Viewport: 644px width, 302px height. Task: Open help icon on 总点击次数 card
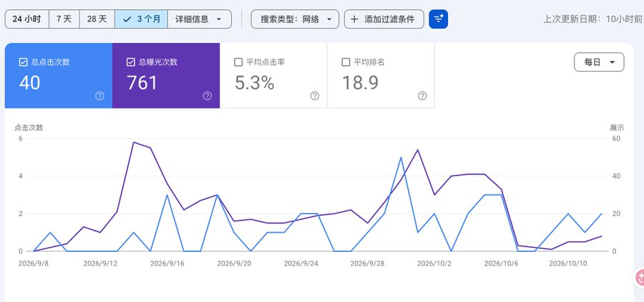click(99, 96)
